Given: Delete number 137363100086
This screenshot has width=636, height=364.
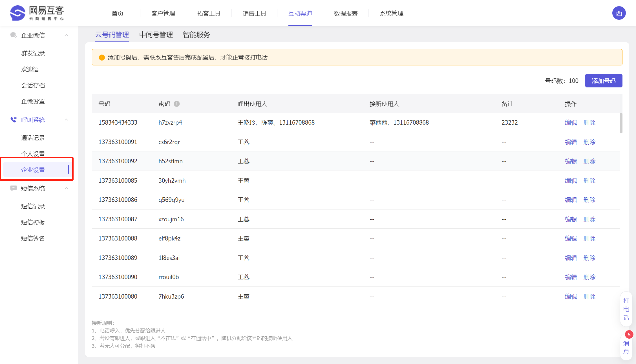Looking at the screenshot, I should pos(589,200).
